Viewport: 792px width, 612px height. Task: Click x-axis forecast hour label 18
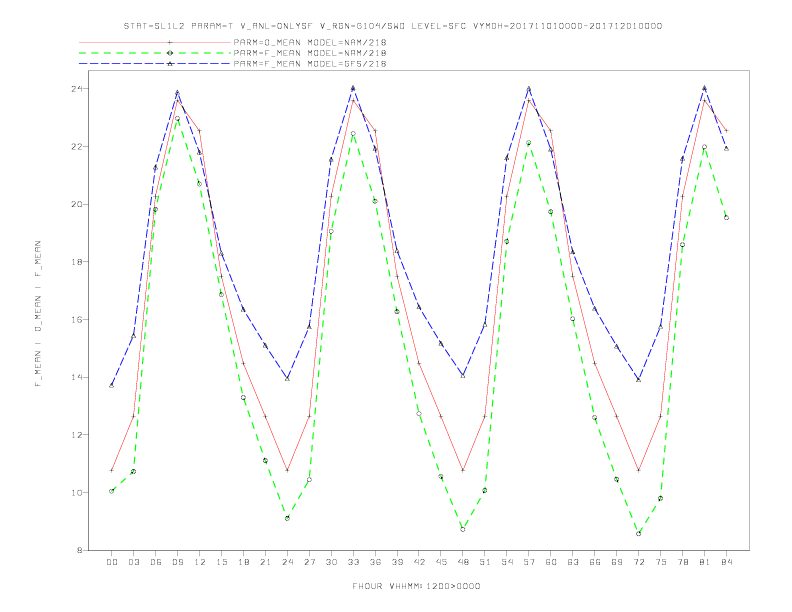pyautogui.click(x=243, y=562)
